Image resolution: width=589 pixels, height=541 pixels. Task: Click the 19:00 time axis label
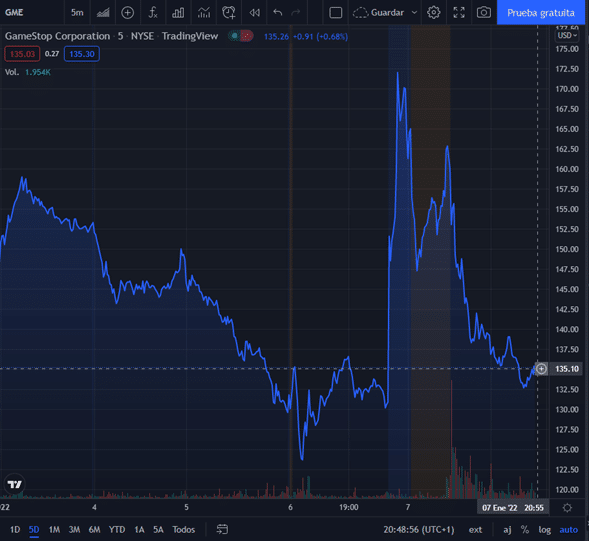coord(349,507)
